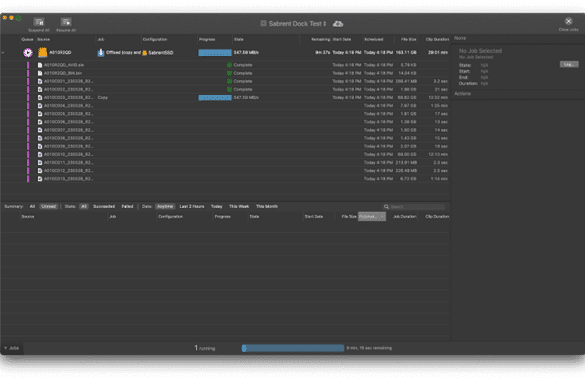This screenshot has width=585, height=380.
Task: Click green Complete icon for A010C001 row
Action: [x=229, y=81]
